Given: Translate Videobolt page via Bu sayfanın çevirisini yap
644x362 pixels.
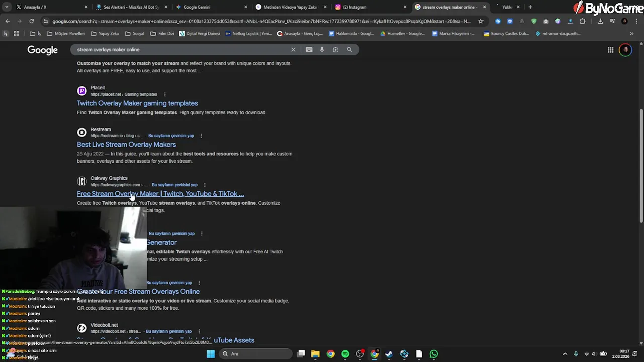Looking at the screenshot, I should pyautogui.click(x=169, y=331).
